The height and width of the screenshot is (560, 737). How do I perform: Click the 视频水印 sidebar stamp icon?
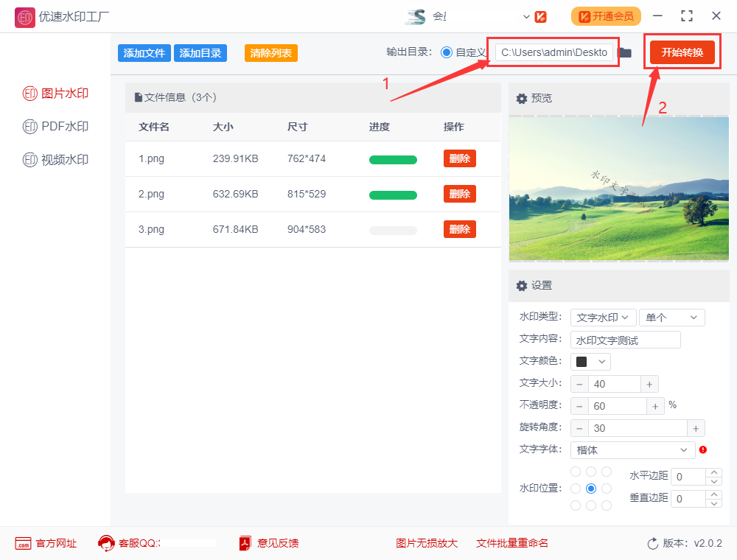[29, 160]
